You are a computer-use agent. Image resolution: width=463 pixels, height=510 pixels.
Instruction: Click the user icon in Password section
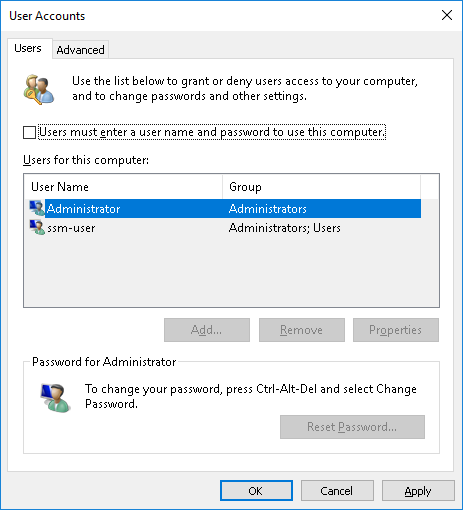(55, 398)
